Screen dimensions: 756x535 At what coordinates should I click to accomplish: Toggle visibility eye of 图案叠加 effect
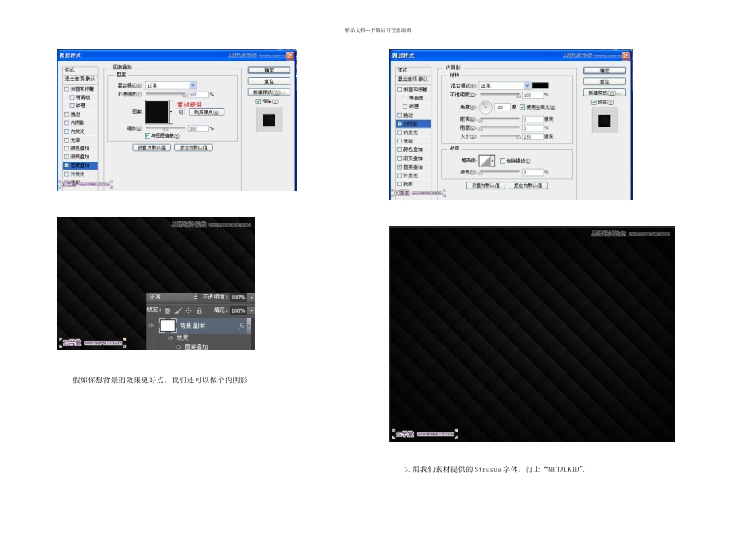pyautogui.click(x=178, y=346)
